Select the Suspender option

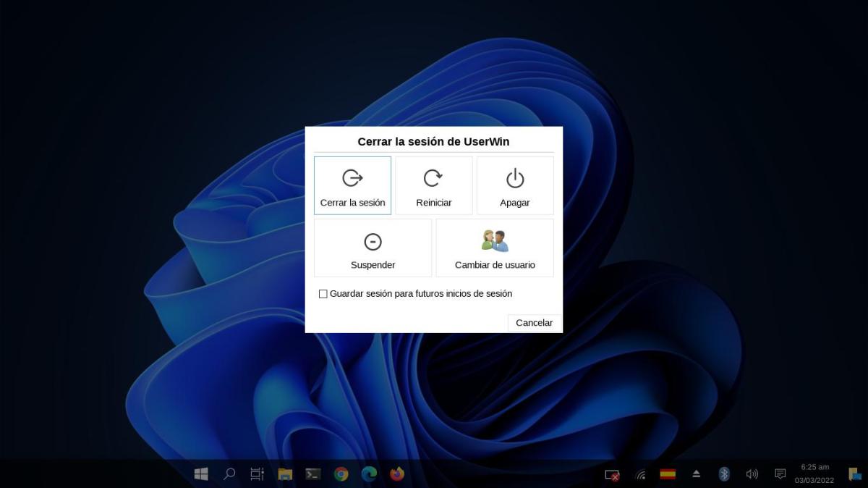(373, 248)
